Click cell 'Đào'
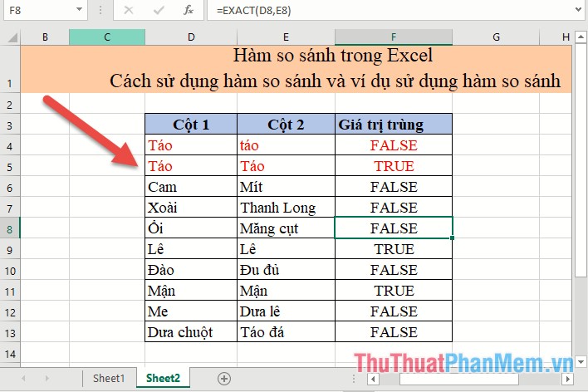This screenshot has height=392, width=588. [x=191, y=270]
